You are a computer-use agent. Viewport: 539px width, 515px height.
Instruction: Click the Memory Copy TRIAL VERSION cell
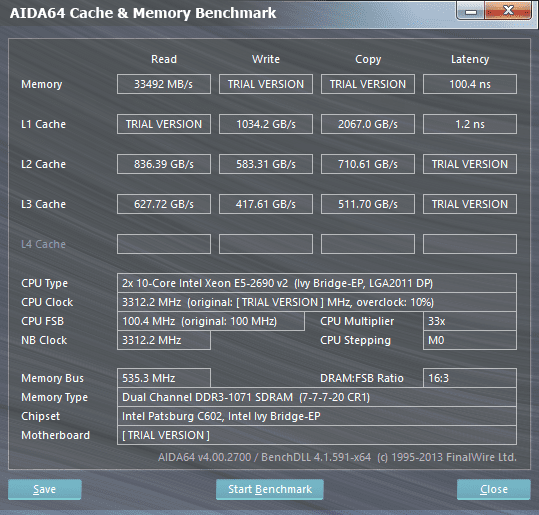coord(368,84)
